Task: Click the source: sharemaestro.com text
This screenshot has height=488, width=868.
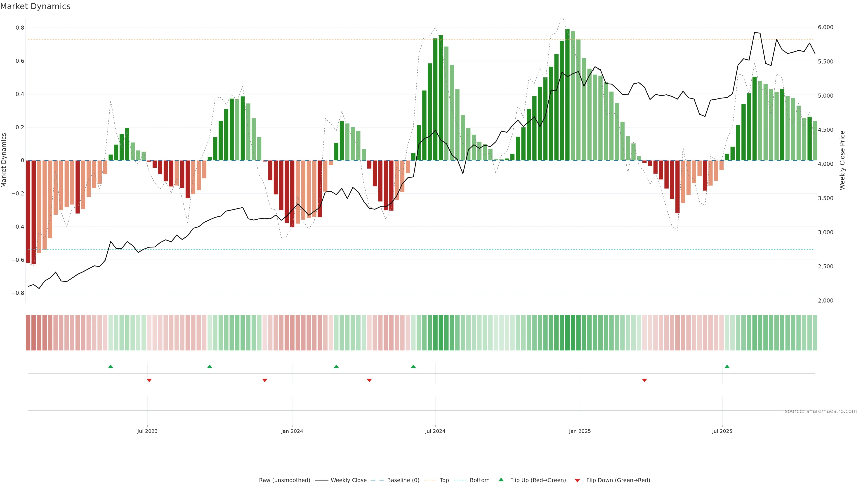Action: tap(821, 411)
